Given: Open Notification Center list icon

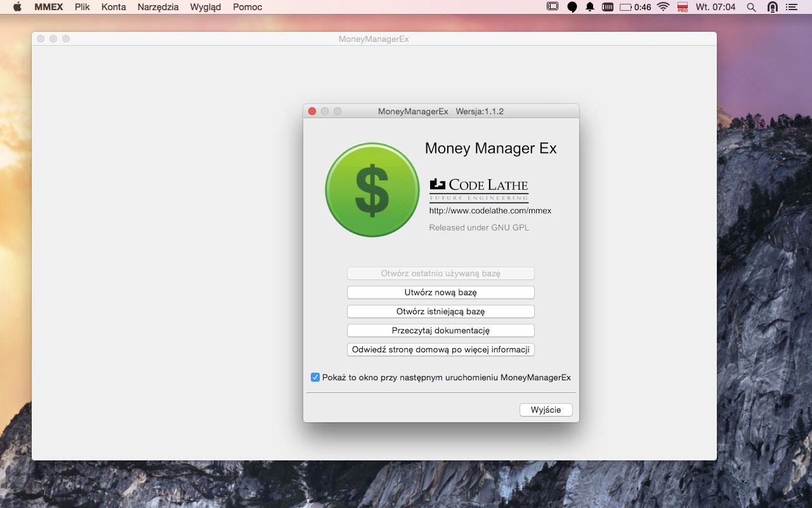Looking at the screenshot, I should (791, 7).
